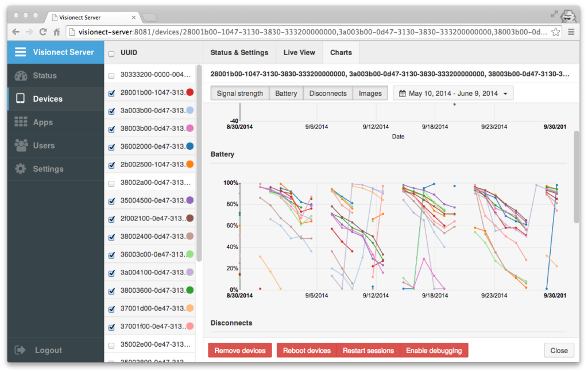Toggle the Visionect Server hamburger menu
This screenshot has width=588, height=372.
(20, 52)
